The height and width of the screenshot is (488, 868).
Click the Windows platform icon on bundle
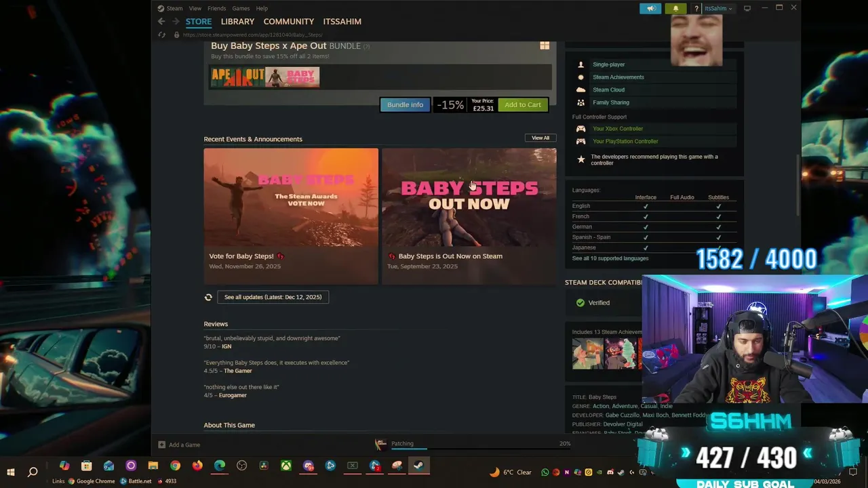click(x=545, y=45)
